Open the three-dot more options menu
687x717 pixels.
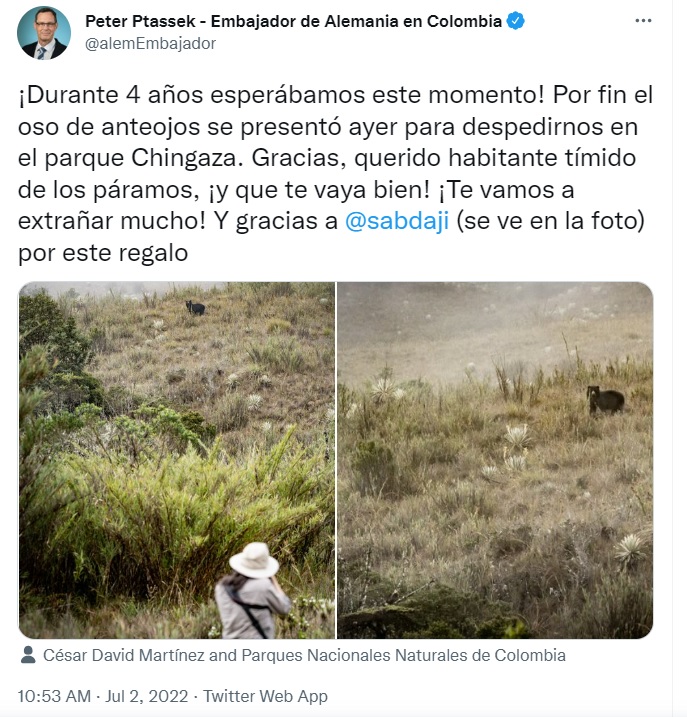point(643,21)
